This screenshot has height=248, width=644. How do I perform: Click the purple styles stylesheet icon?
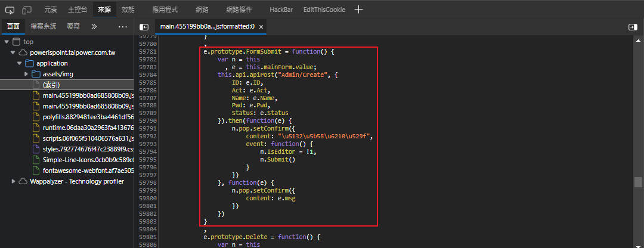(36, 148)
